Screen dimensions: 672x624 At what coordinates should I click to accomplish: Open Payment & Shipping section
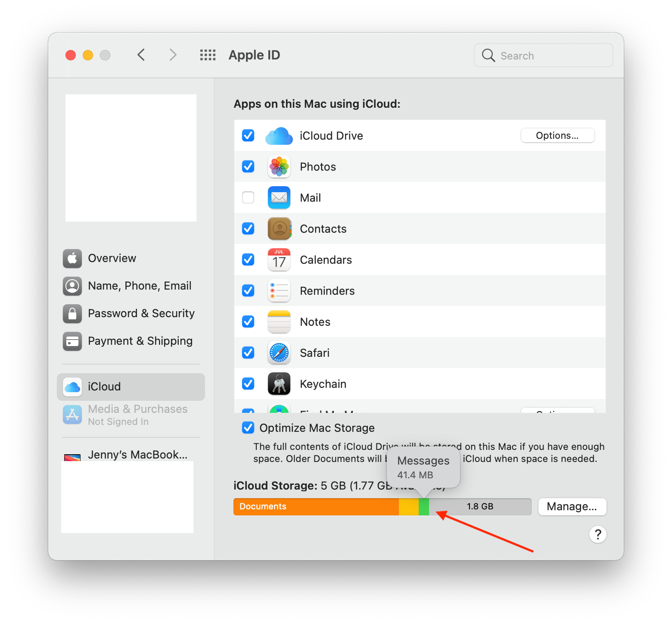point(131,341)
